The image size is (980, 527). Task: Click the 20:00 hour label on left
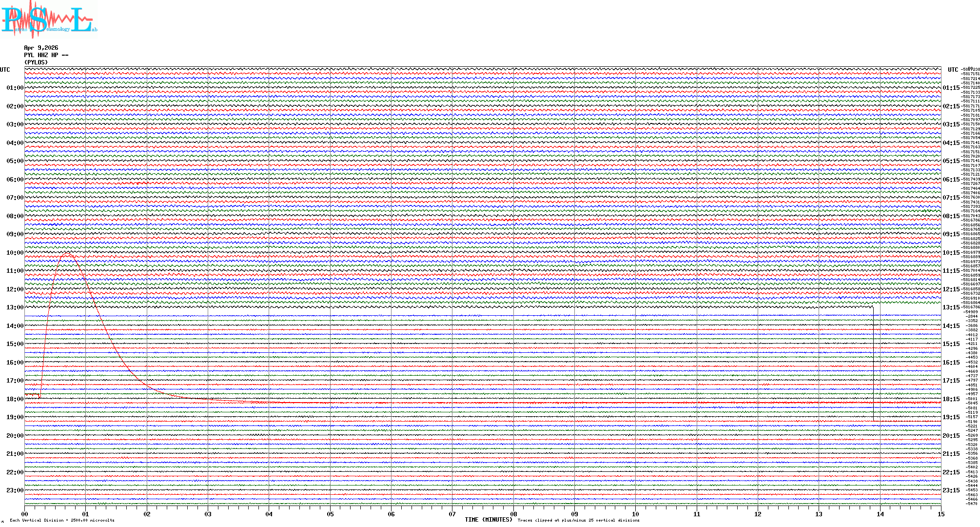tap(15, 436)
